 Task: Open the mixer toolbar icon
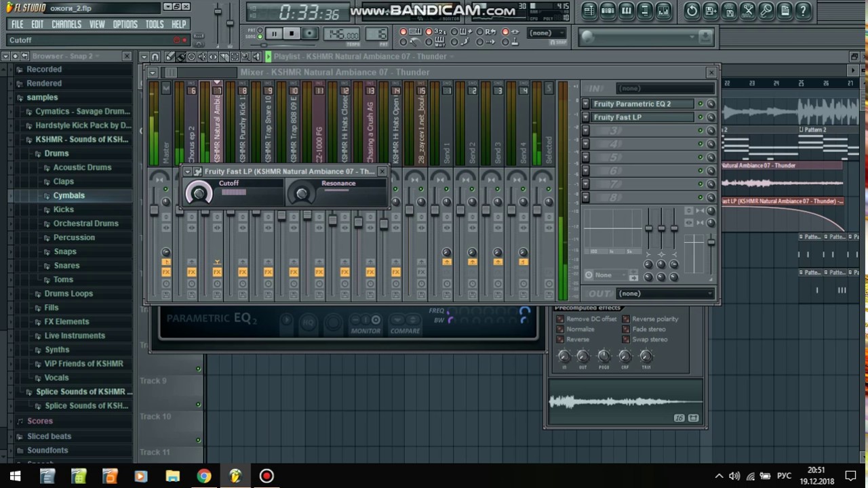pyautogui.click(x=663, y=11)
